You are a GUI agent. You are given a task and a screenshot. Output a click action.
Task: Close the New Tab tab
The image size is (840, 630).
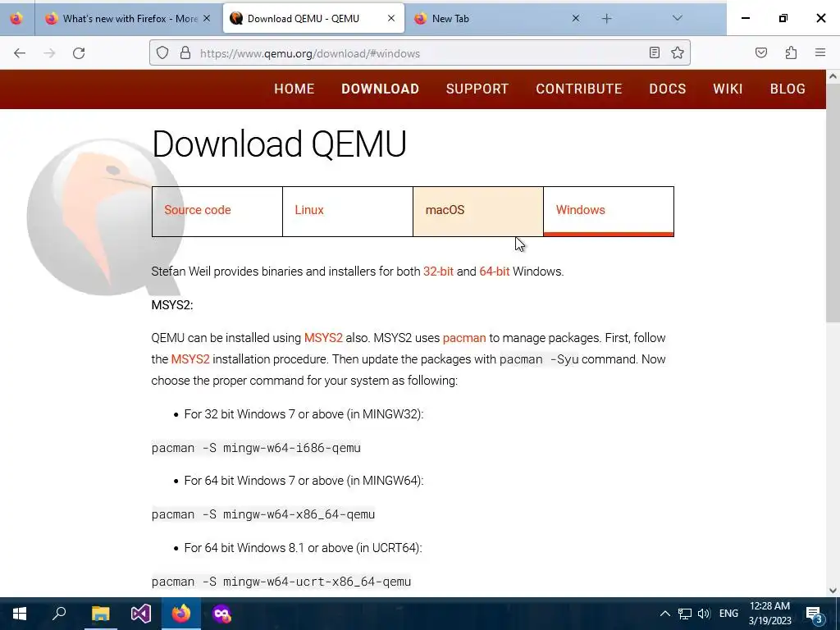click(575, 18)
